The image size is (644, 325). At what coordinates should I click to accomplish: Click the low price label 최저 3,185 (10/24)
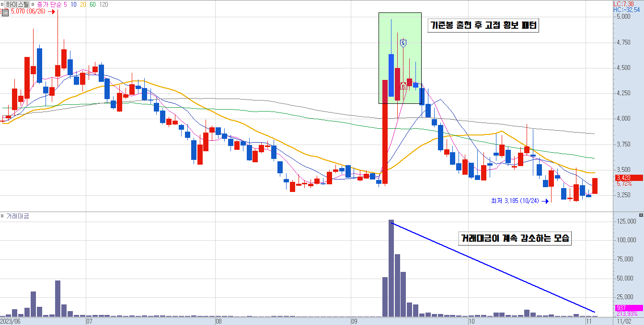pyautogui.click(x=516, y=201)
